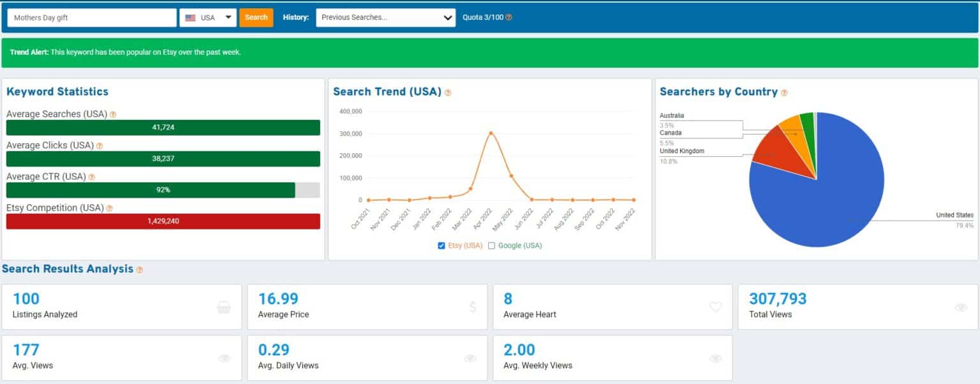Click help icon next to Search Results Analysis
Screen dimensions: 980x384
140,270
